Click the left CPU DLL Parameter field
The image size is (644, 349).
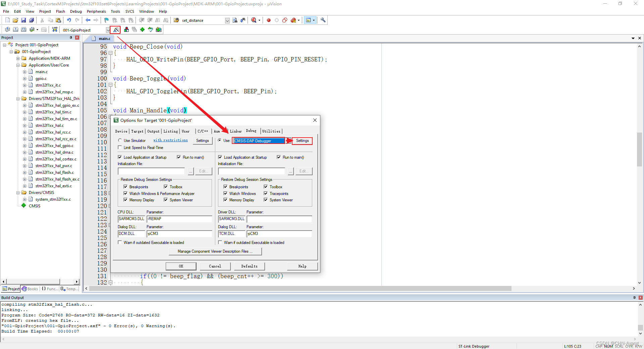[x=179, y=219]
